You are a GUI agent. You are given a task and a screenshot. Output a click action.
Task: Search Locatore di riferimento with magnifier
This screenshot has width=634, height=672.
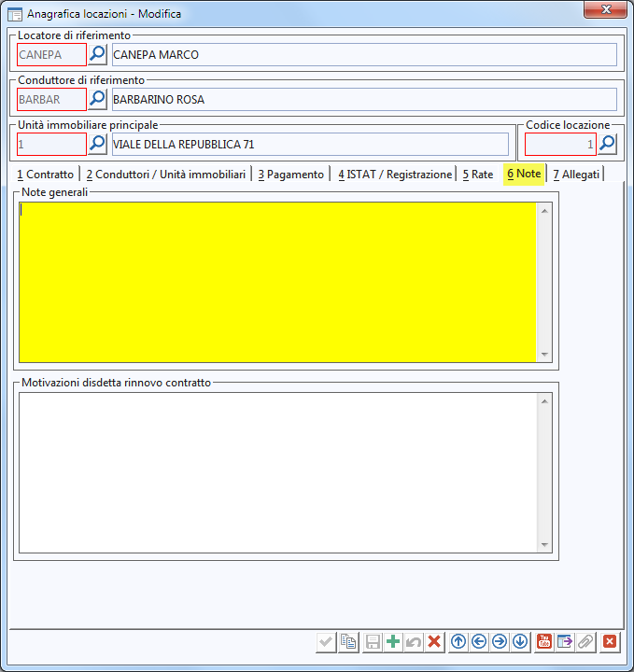[98, 54]
